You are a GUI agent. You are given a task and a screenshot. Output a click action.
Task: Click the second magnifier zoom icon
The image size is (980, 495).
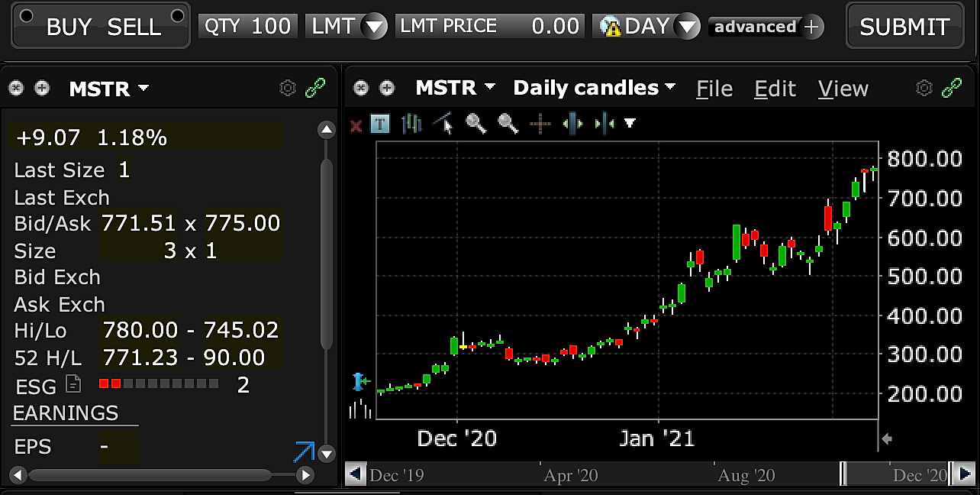point(508,124)
